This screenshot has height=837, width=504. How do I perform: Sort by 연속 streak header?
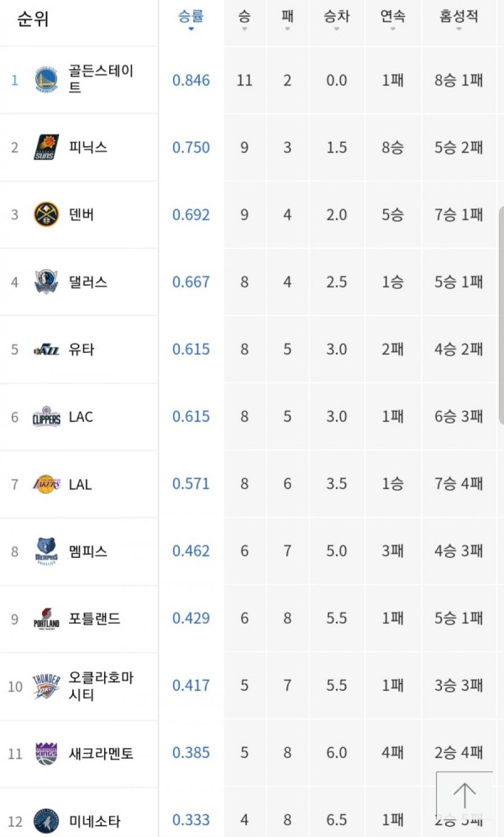(x=392, y=19)
